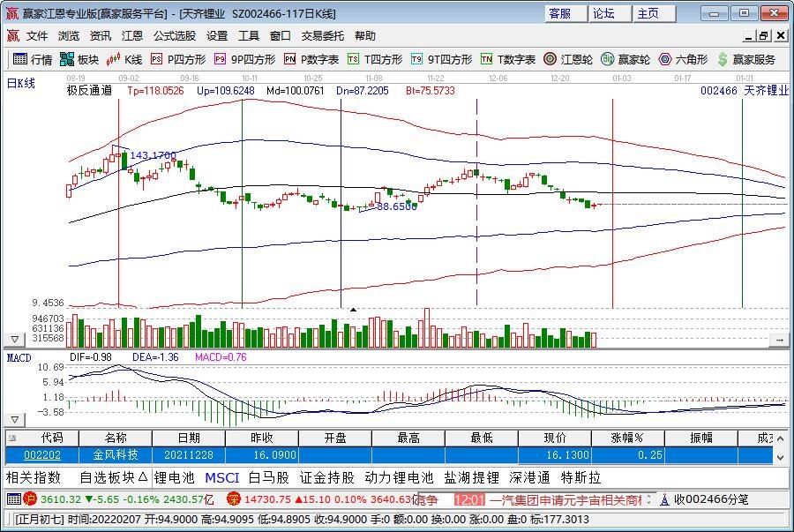The image size is (794, 532).
Task: Open the 帮助 menu
Action: click(365, 35)
